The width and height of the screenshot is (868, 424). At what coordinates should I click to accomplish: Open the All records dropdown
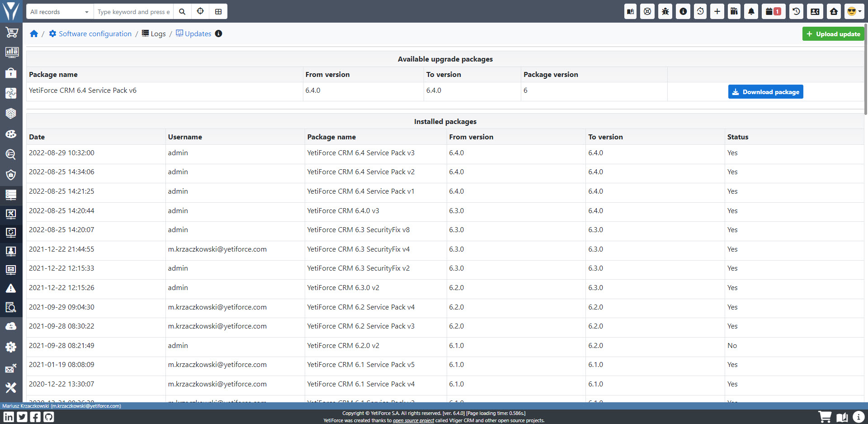(60, 12)
